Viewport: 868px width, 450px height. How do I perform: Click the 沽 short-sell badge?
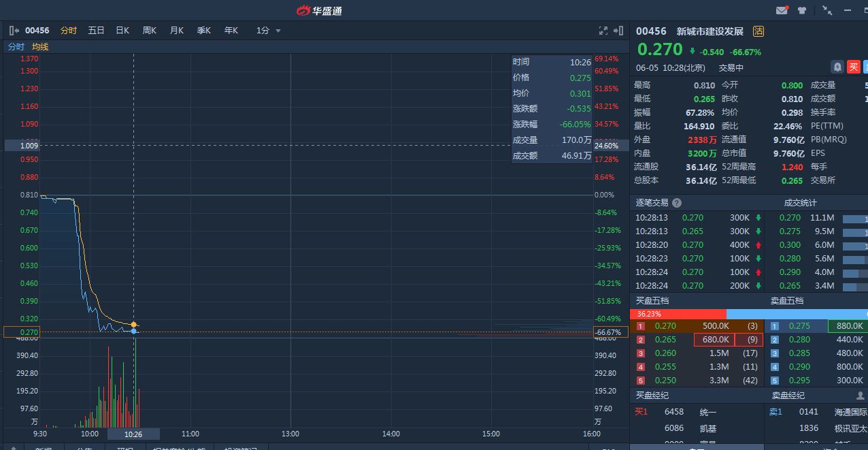[758, 31]
